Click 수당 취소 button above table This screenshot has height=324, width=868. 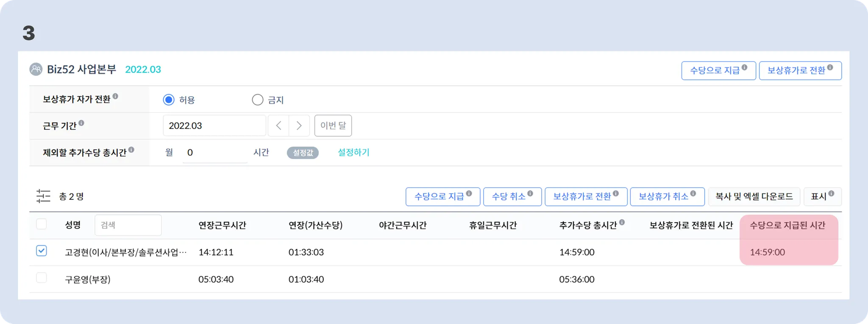click(512, 196)
